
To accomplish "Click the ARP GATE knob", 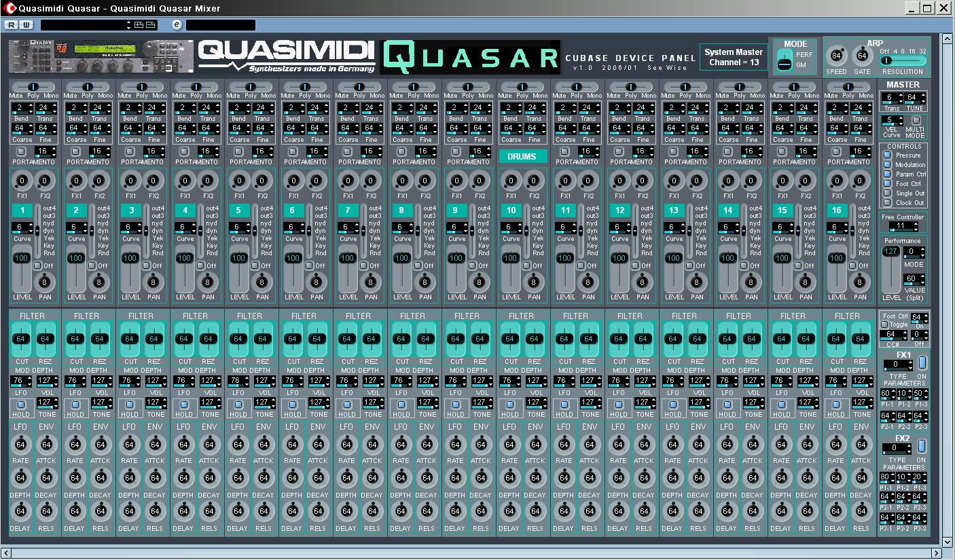I will pyautogui.click(x=862, y=56).
